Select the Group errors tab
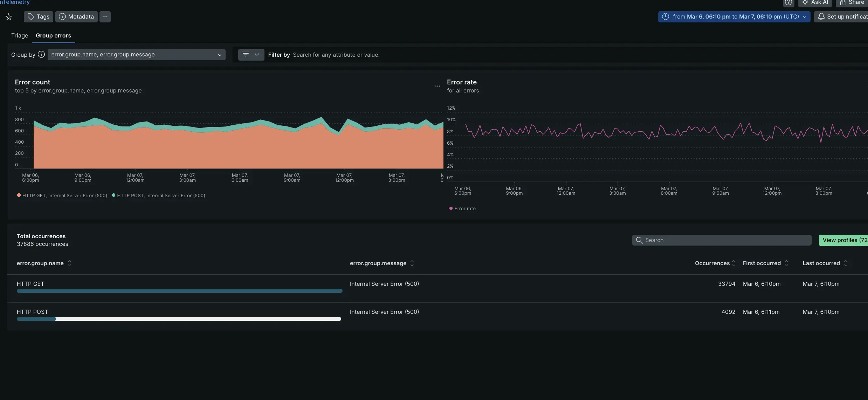 (x=53, y=36)
